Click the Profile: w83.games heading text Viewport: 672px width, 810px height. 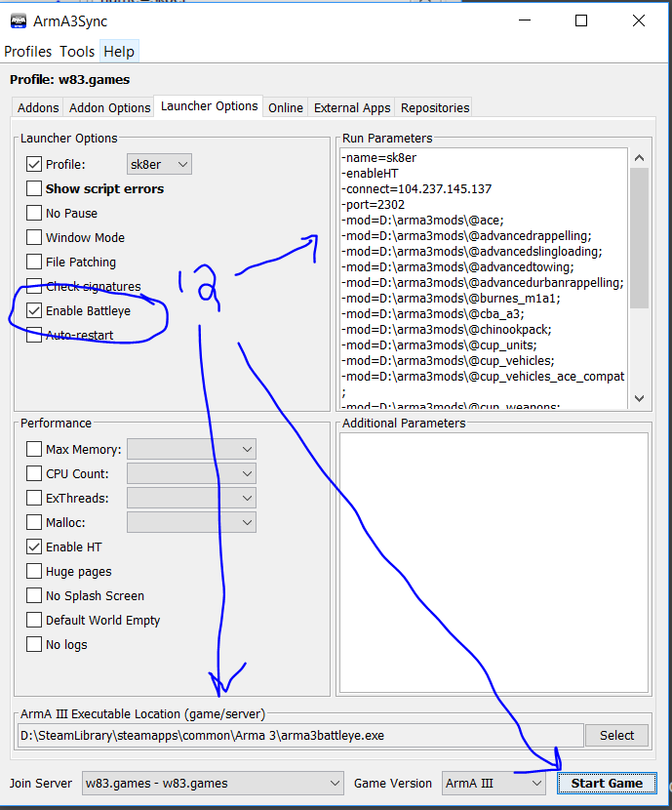click(69, 80)
